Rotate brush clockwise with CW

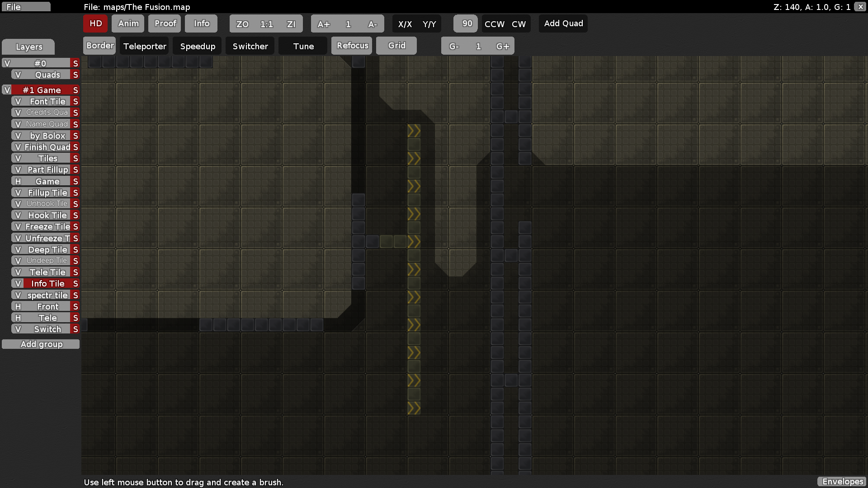click(519, 24)
